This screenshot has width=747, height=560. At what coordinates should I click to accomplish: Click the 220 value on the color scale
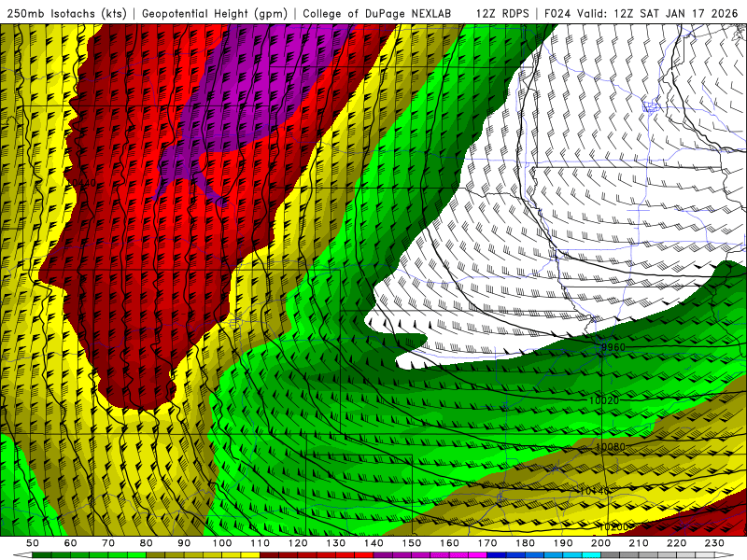pyautogui.click(x=676, y=543)
